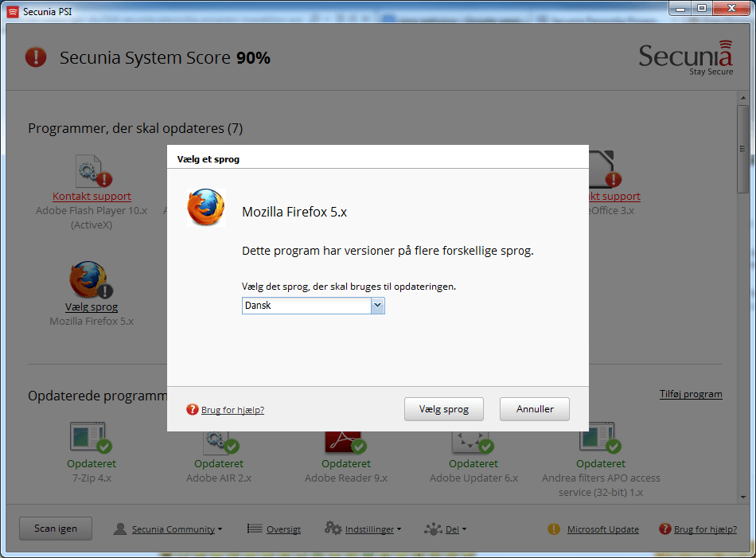Open the Microsoft Update link
The image size is (756, 558).
click(602, 529)
